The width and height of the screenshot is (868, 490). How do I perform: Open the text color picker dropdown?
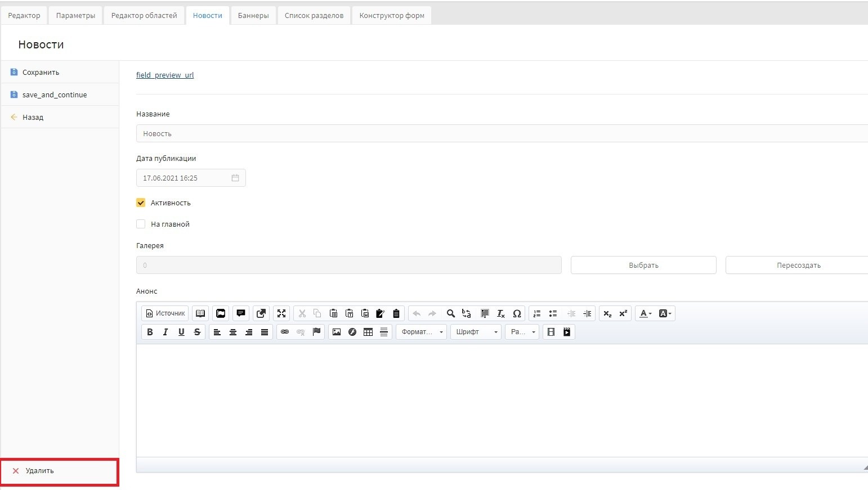click(645, 313)
